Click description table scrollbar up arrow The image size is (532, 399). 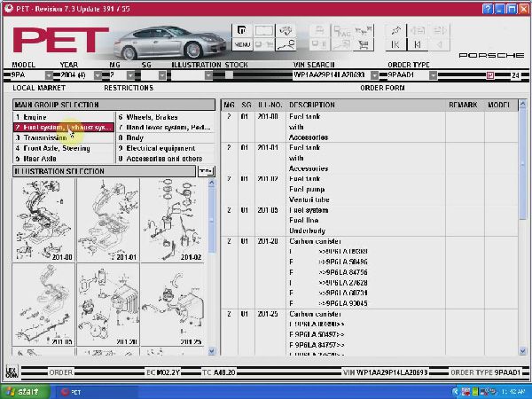click(x=522, y=105)
